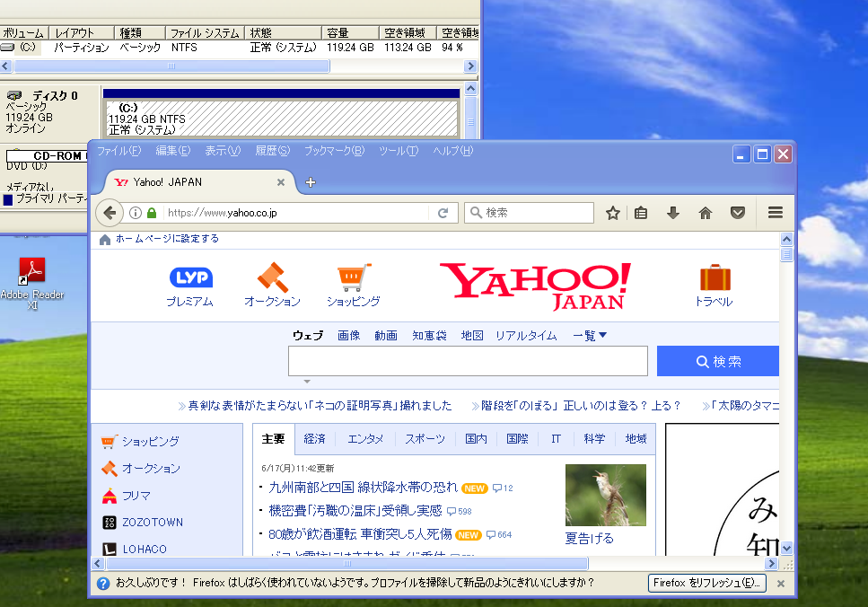
Task: Focus the Firefox toolbar 検索 box
Action: (530, 213)
